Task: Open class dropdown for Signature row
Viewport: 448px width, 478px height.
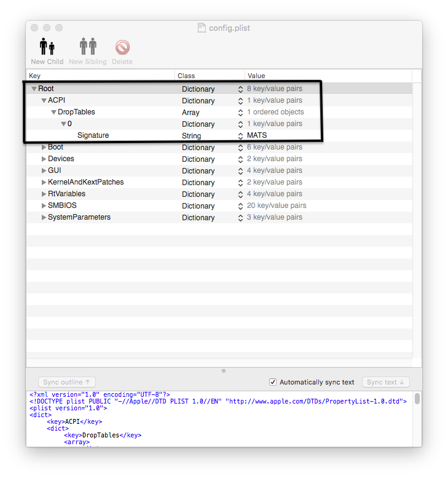Action: pos(240,136)
